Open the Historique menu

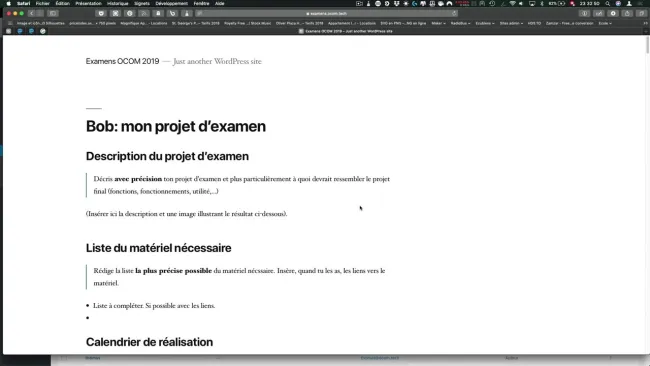tap(118, 3)
